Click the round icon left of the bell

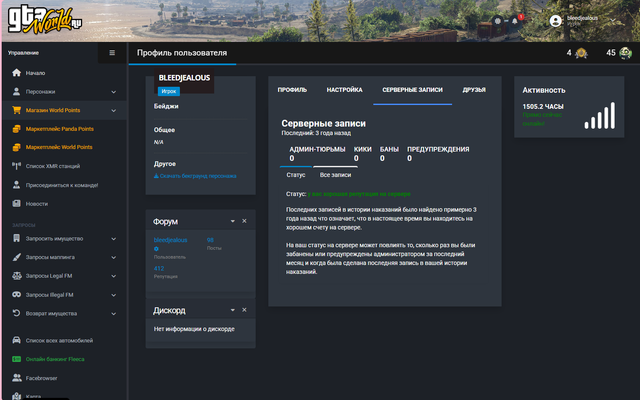[x=498, y=20]
